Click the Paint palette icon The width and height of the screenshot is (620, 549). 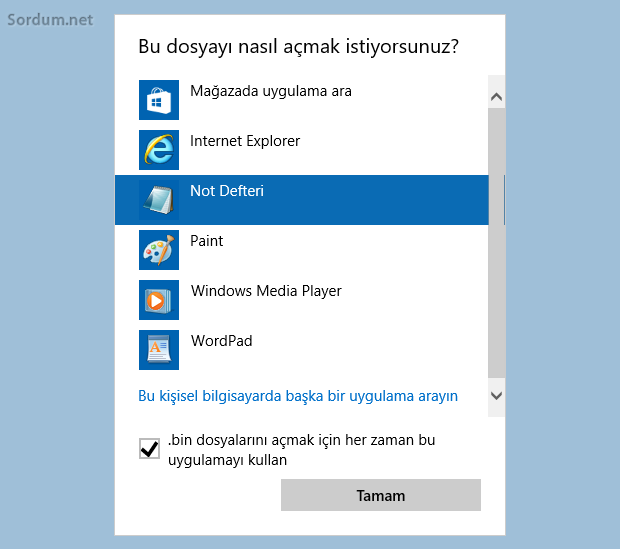[159, 250]
